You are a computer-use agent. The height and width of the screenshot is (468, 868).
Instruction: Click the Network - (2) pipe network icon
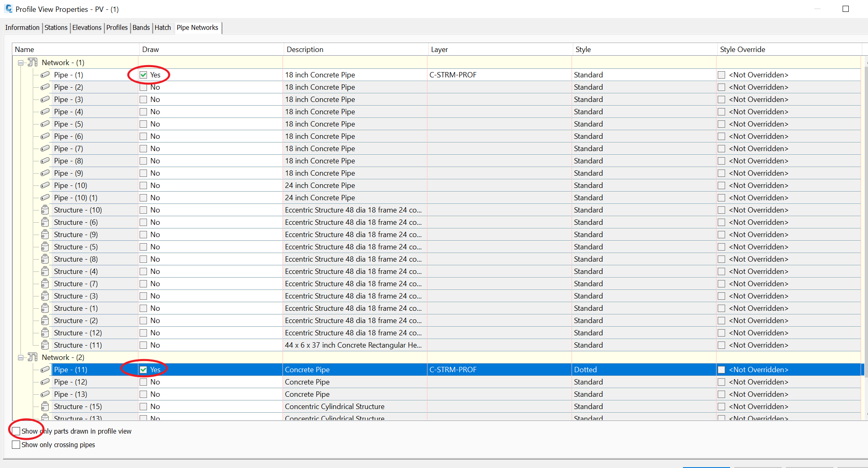coord(32,357)
